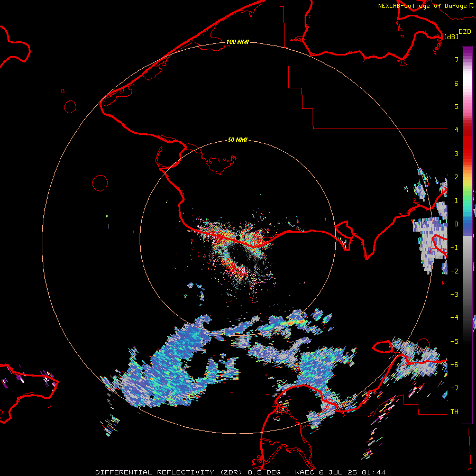476x476 pixels.
Task: Click the 4 tick label on color scale
Action: [456, 130]
